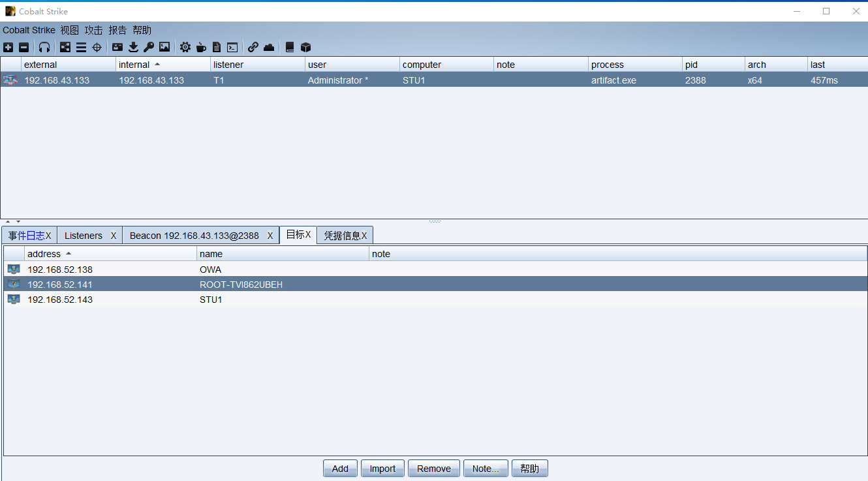868x481 pixels.
Task: Click the cube About icon
Action: click(305, 47)
